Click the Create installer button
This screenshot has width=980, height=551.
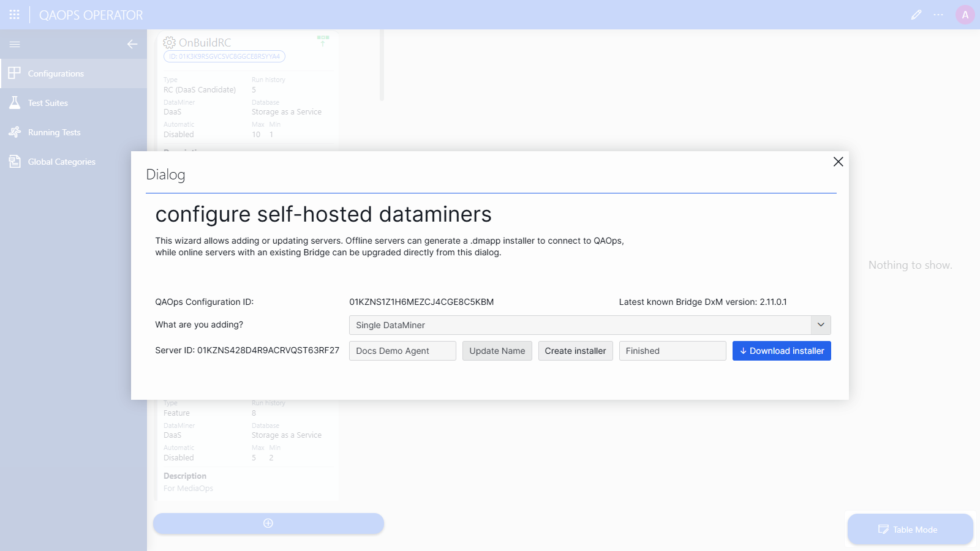pos(576,351)
